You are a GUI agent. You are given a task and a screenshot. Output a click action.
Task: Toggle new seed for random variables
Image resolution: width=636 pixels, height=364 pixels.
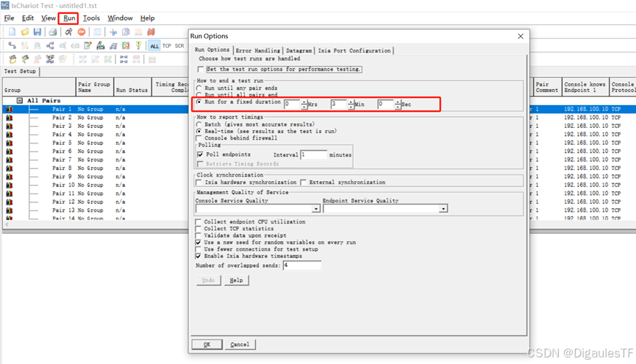coord(199,243)
